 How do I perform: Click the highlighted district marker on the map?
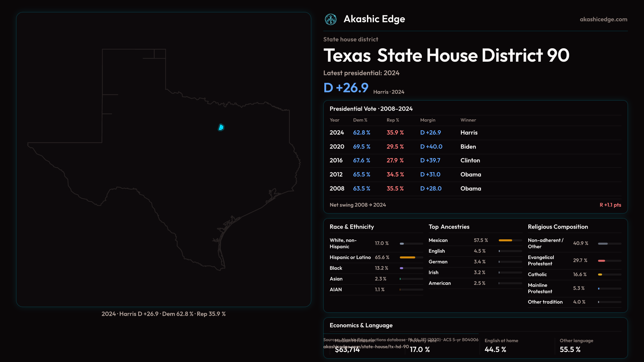[221, 127]
